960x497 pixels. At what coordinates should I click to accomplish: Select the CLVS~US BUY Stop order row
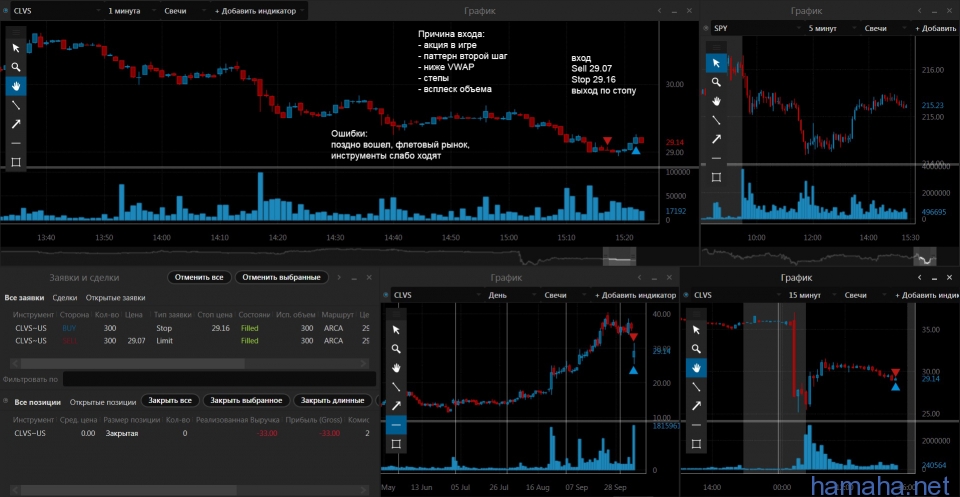pyautogui.click(x=190, y=328)
